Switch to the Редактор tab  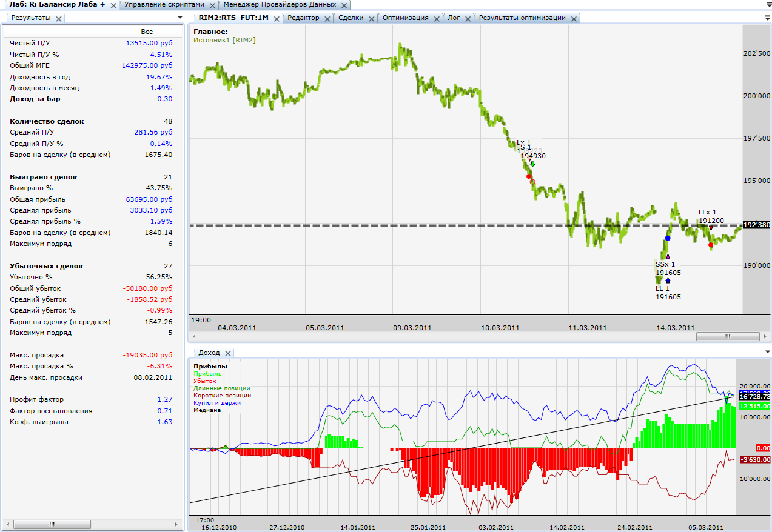pos(303,18)
